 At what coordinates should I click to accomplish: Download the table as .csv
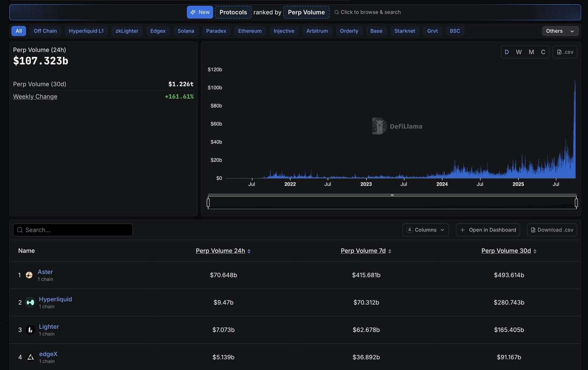click(552, 230)
